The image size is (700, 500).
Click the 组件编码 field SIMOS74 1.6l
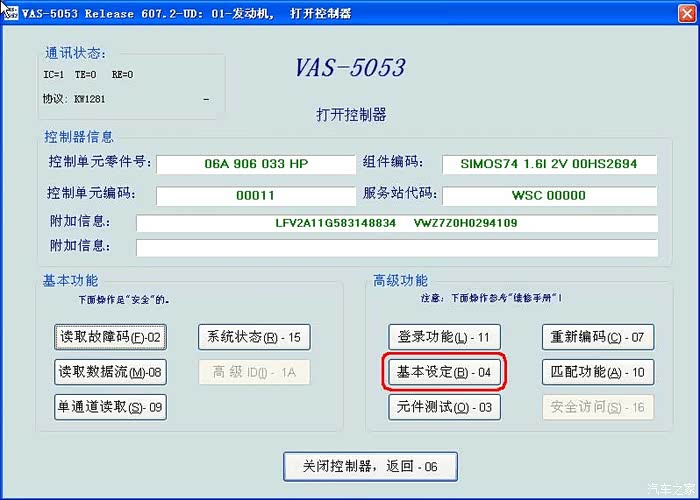tap(549, 164)
